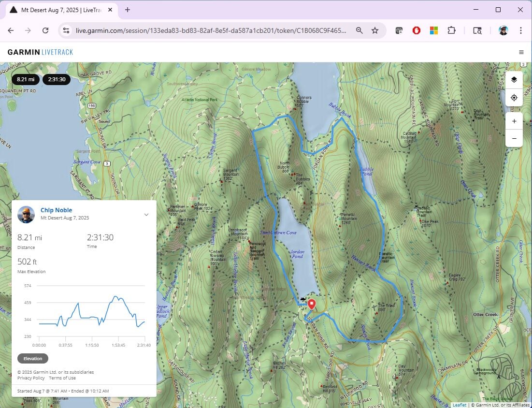Open the Extensions puzzle icon

tap(451, 30)
